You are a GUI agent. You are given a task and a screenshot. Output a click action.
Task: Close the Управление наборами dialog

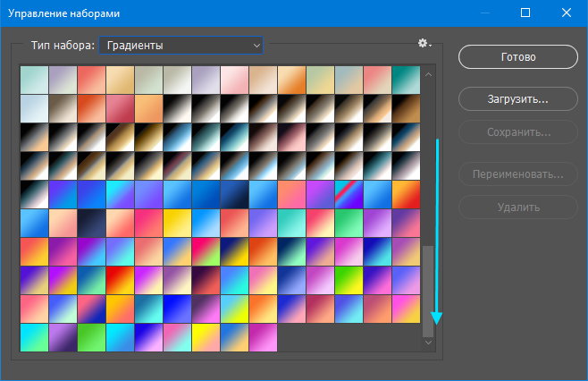coord(567,13)
